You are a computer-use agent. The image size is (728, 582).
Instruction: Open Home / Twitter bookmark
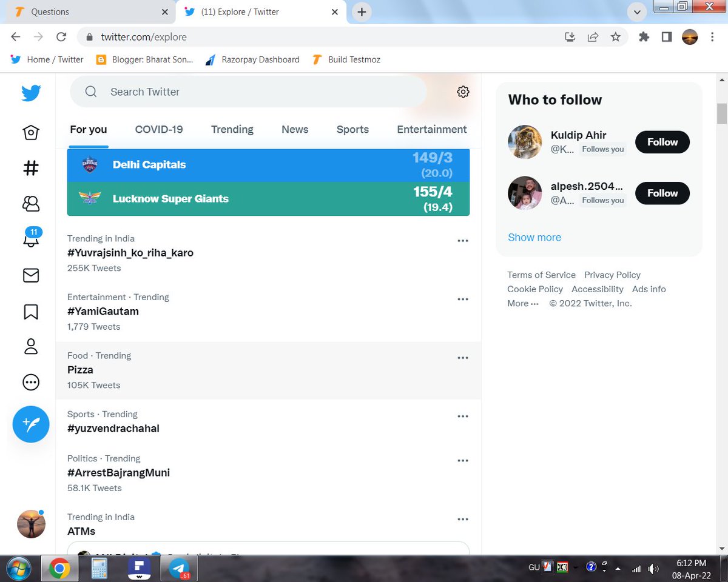(x=47, y=59)
